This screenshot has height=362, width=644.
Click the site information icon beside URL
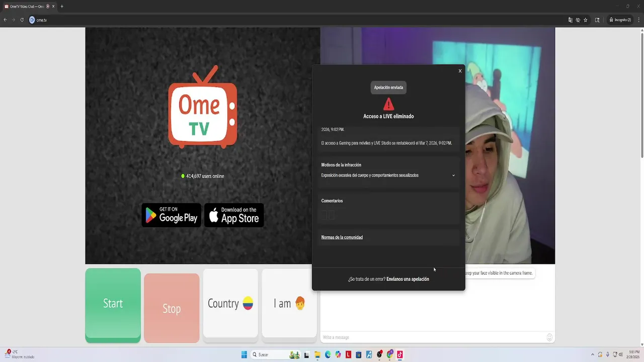(x=32, y=20)
